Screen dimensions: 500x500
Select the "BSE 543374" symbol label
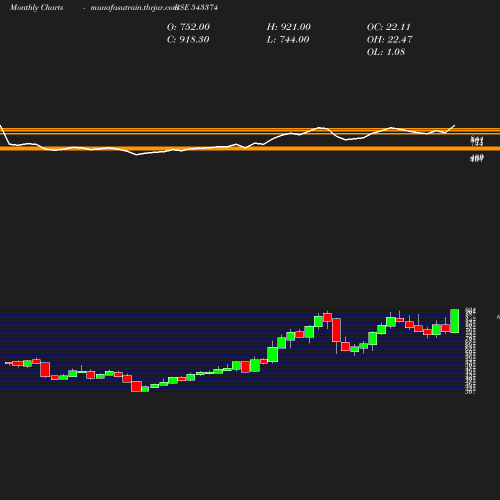[197, 7]
